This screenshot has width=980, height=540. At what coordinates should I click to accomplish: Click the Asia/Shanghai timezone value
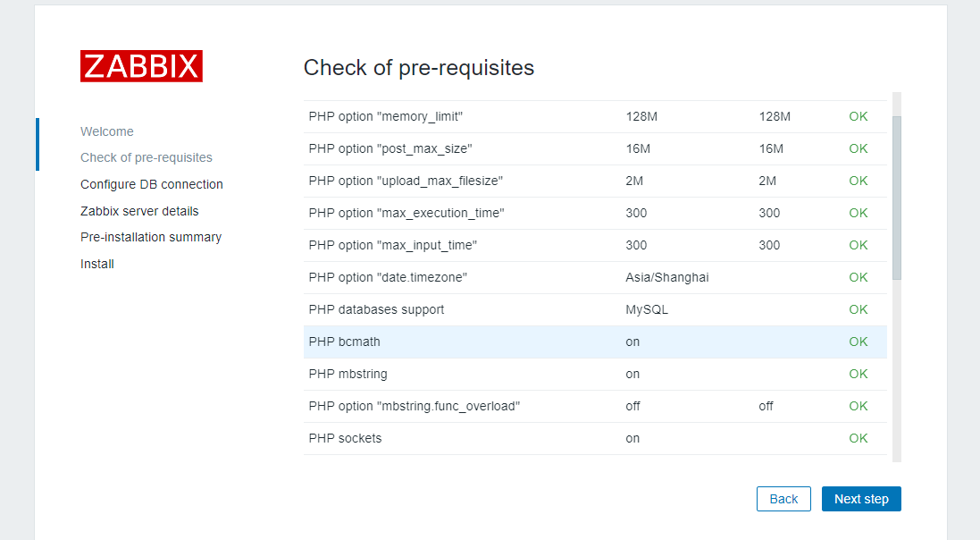[x=667, y=277]
